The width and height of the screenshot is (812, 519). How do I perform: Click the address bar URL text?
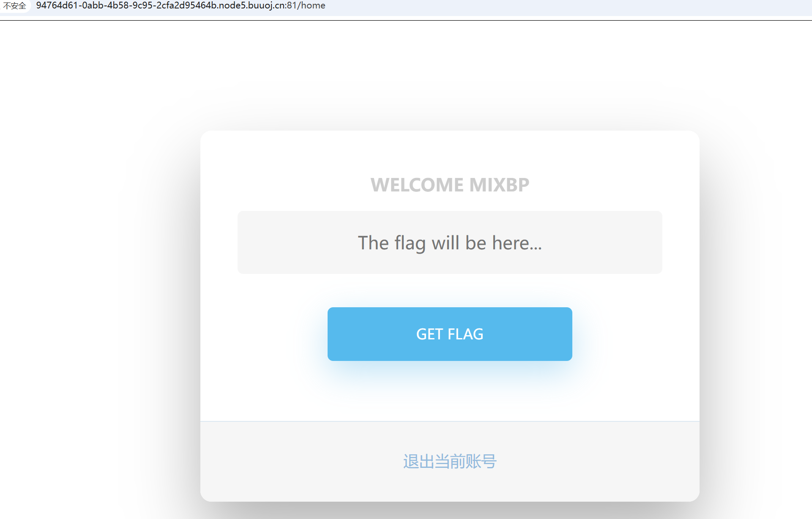point(180,5)
